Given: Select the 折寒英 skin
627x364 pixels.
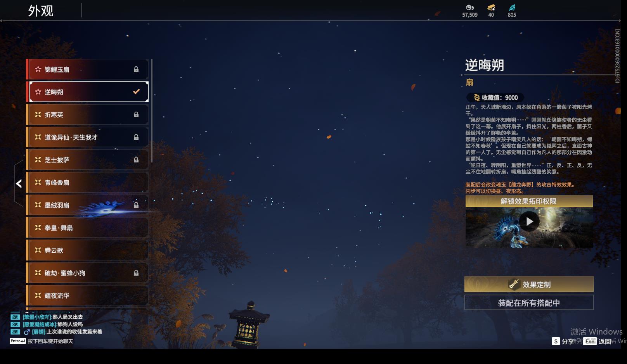Looking at the screenshot, I should 87,114.
